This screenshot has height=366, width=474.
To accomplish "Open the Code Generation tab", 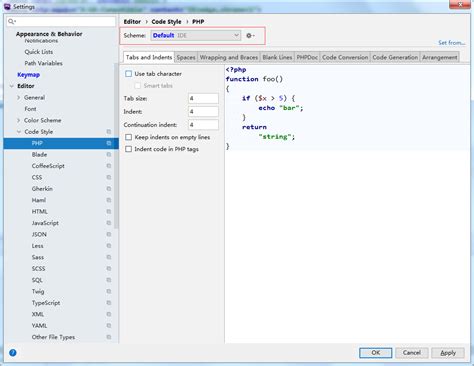I will click(x=395, y=57).
